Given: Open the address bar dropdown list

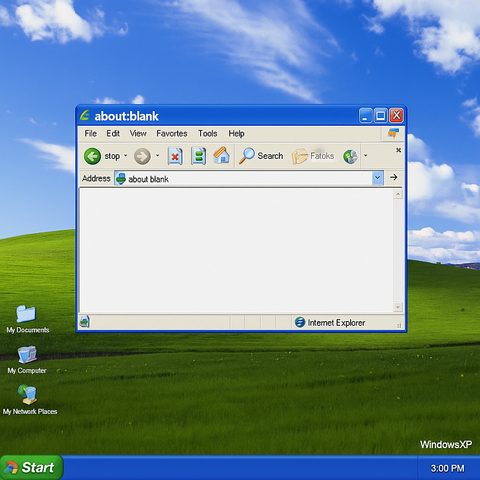Looking at the screenshot, I should point(378,178).
